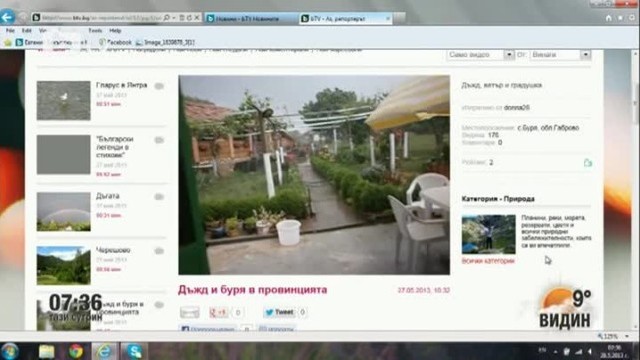Open the Черешово title link
This screenshot has height=360, width=640.
113,250
